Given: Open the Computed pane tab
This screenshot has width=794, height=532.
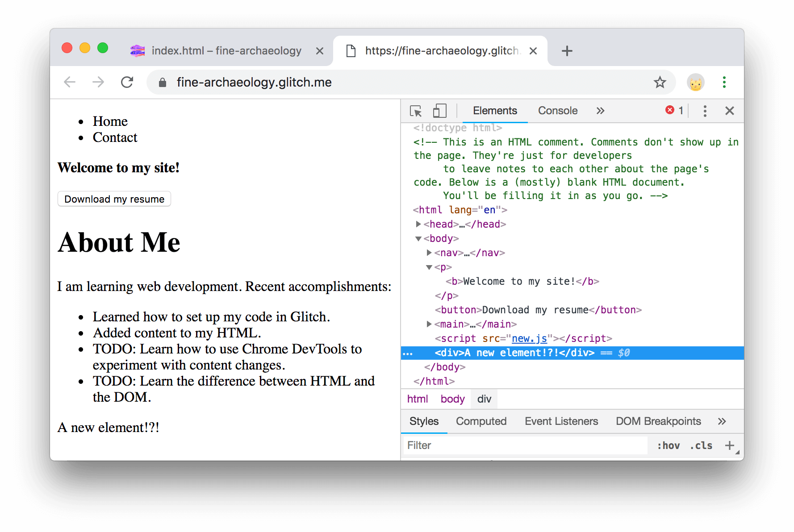Looking at the screenshot, I should 481,421.
